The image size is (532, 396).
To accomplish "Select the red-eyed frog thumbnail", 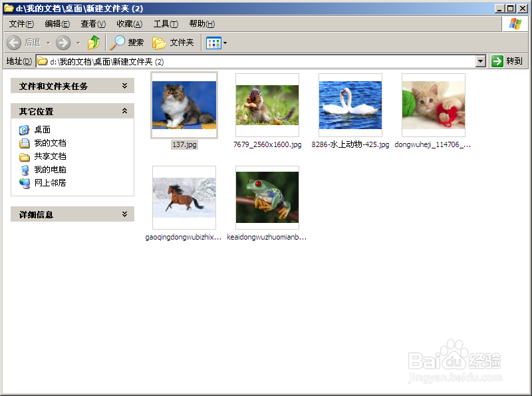I will click(267, 198).
